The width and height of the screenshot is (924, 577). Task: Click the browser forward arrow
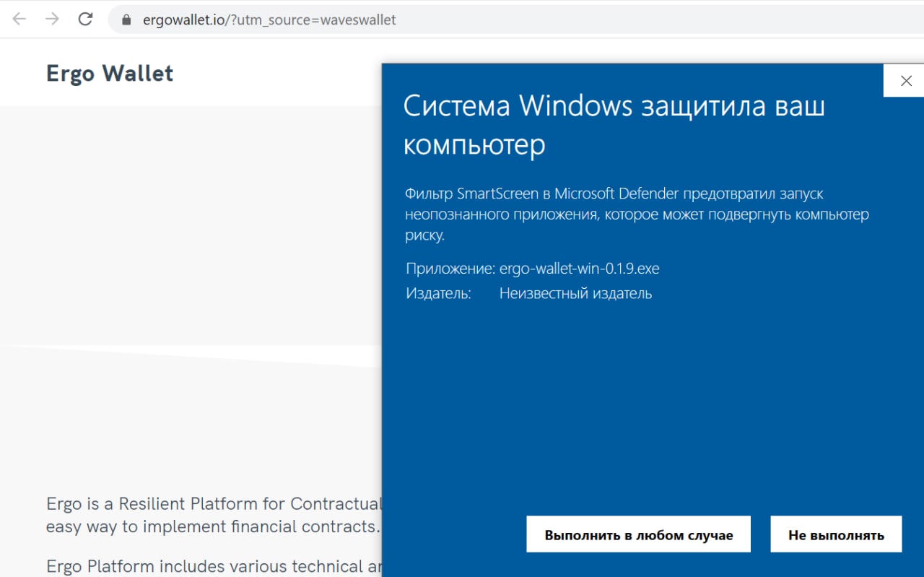[52, 19]
